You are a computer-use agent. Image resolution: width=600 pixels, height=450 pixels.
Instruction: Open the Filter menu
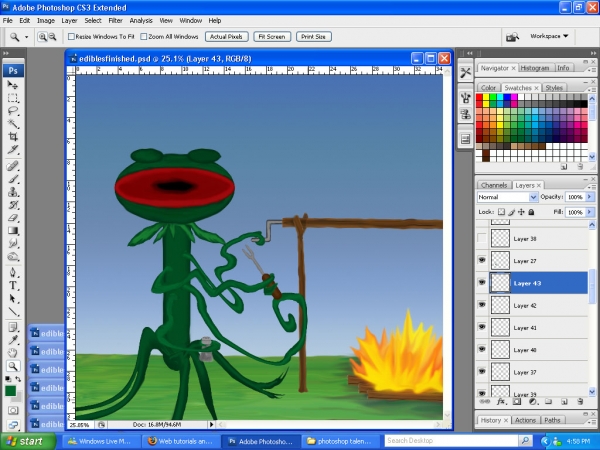point(115,21)
